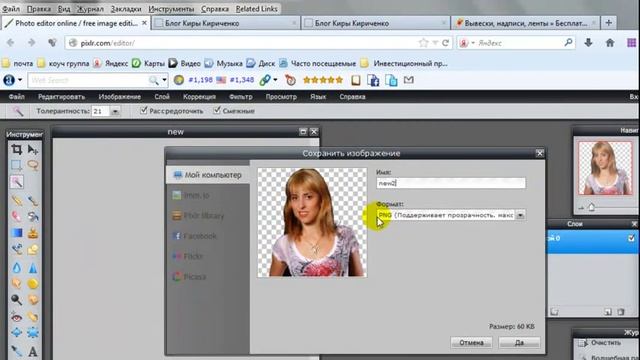Open the Коррекция menu
Image resolution: width=640 pixels, height=360 pixels.
tap(199, 97)
